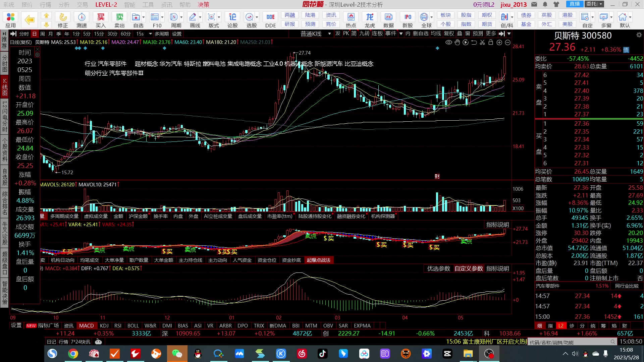This screenshot has height=362, width=644.
Task: Select the 月 monthly period
Action: point(50,34)
